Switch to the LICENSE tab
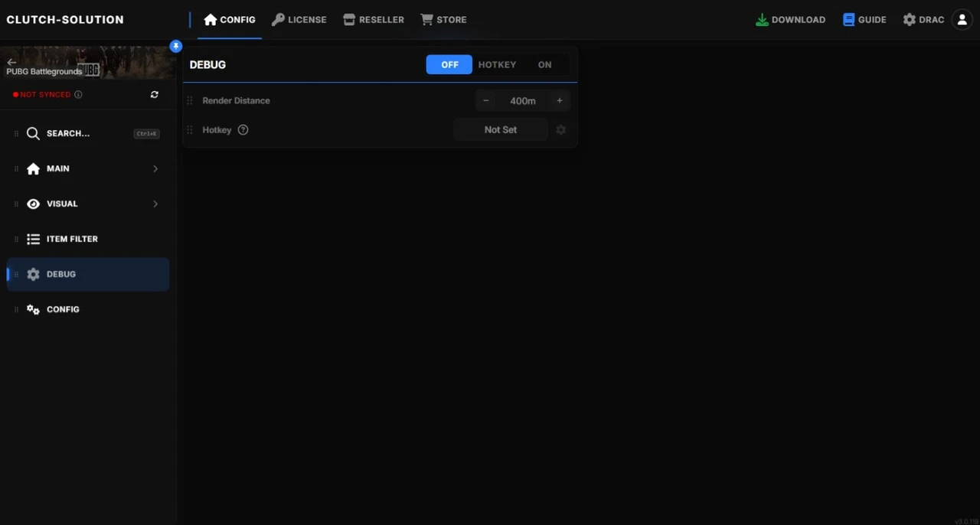 [x=299, y=20]
